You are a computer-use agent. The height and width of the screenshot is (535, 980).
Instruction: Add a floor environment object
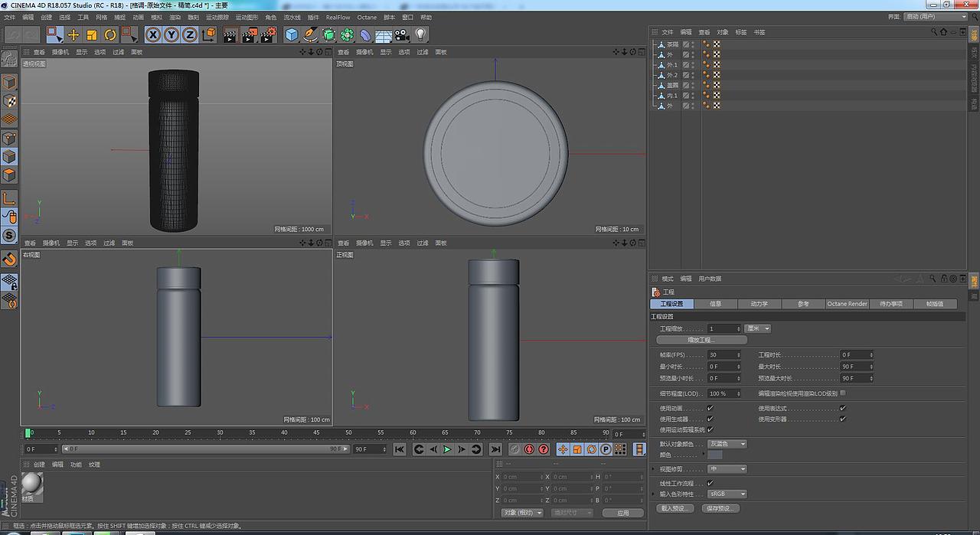point(384,34)
